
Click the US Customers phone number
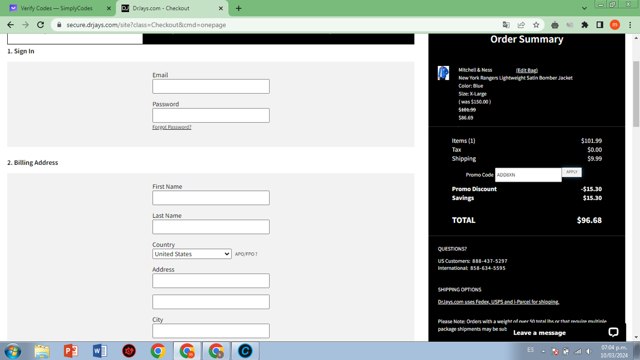coord(489,261)
